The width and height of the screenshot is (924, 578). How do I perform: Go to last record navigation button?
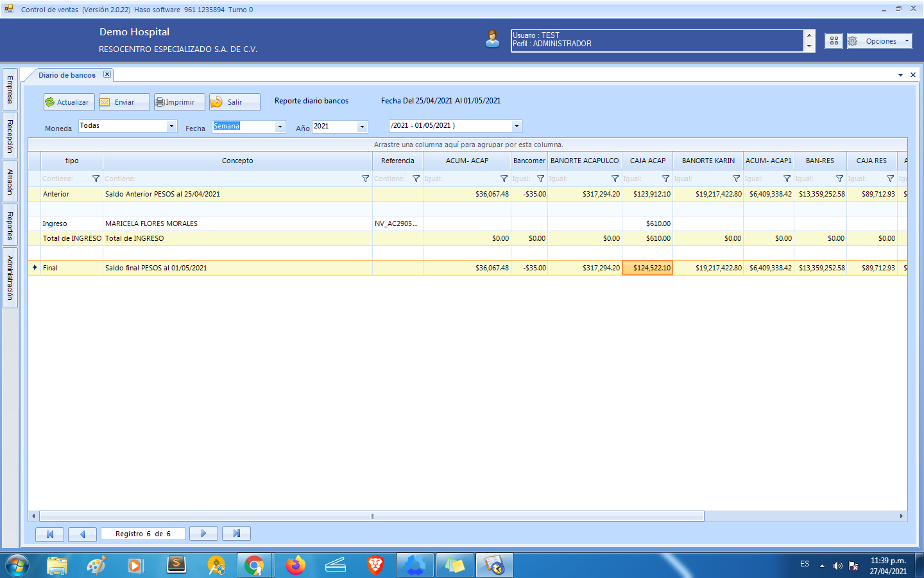236,534
